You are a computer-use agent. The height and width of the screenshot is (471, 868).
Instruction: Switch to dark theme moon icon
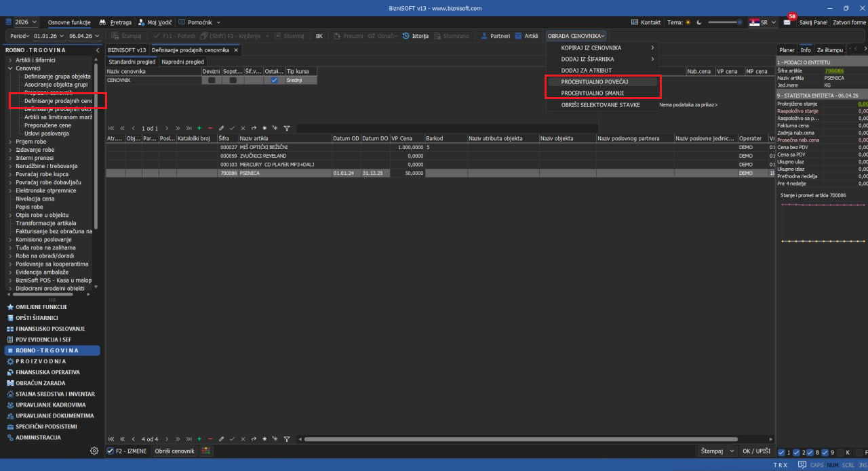pos(698,22)
